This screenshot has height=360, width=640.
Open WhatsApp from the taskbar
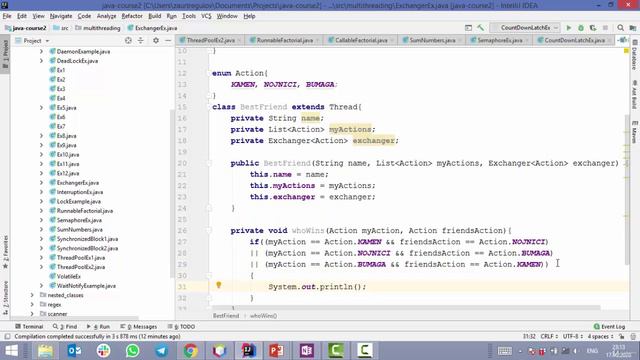(133, 351)
